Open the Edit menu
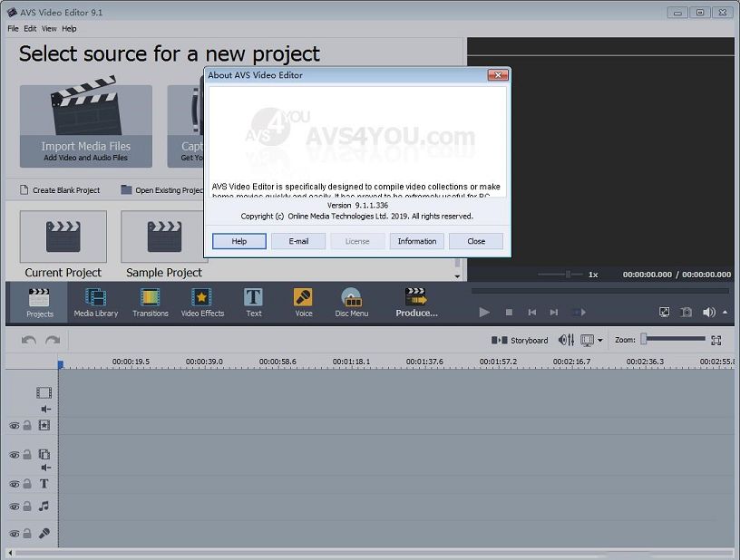The height and width of the screenshot is (560, 740). [30, 28]
